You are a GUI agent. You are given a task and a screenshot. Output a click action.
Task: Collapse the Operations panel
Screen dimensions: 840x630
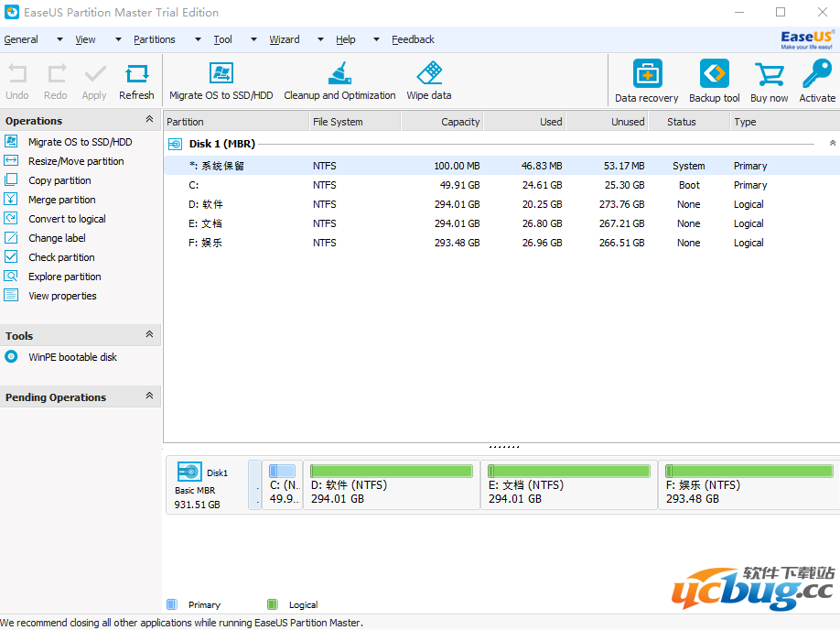(149, 120)
